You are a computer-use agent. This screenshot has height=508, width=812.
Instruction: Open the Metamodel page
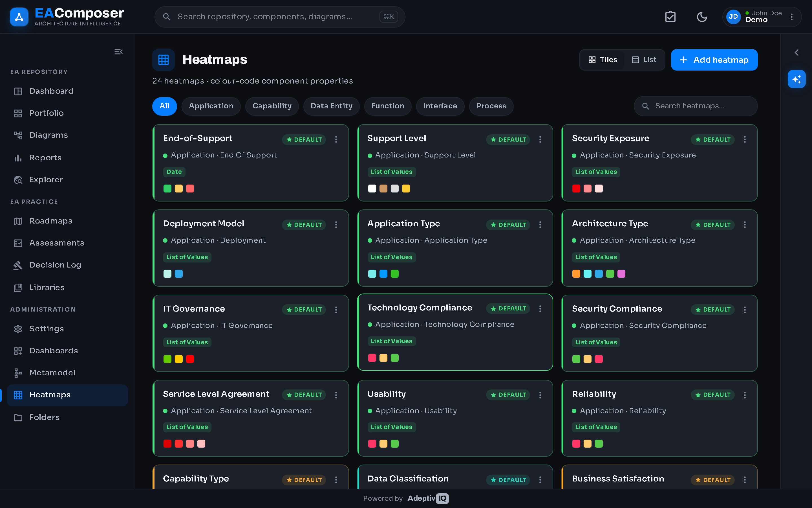pyautogui.click(x=67, y=373)
